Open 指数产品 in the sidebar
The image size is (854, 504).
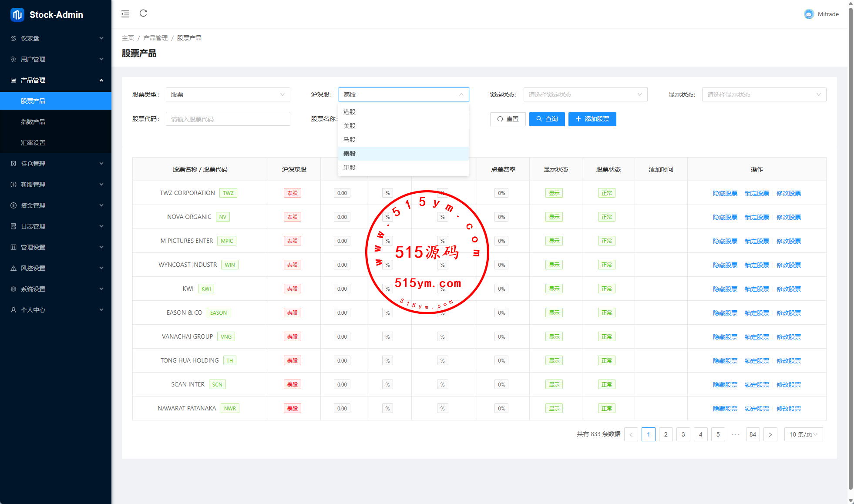point(33,122)
